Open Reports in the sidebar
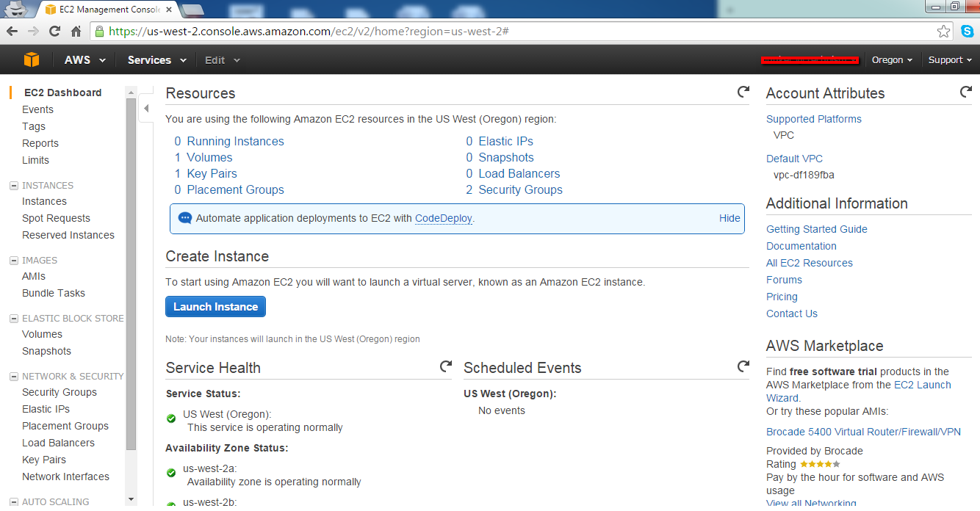The height and width of the screenshot is (511, 980). [x=40, y=143]
